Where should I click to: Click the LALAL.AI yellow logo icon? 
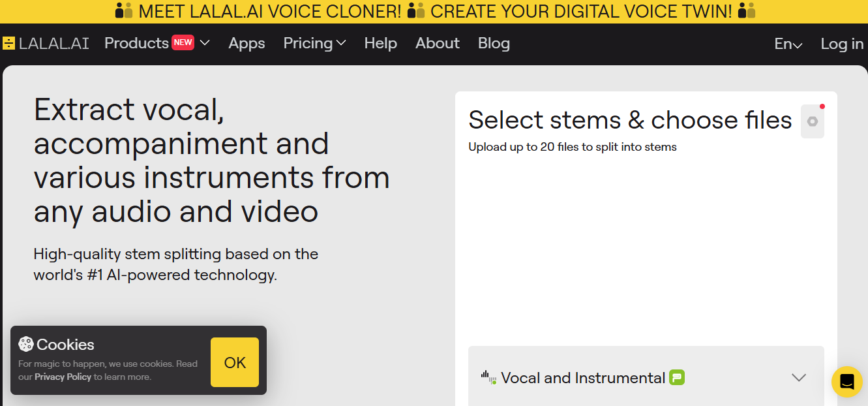click(x=8, y=44)
